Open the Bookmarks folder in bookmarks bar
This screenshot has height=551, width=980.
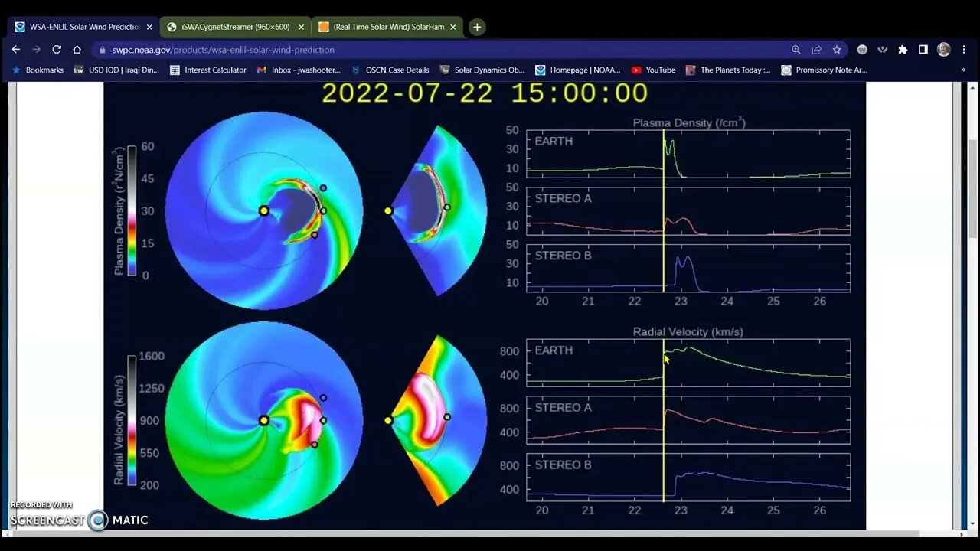[x=38, y=70]
